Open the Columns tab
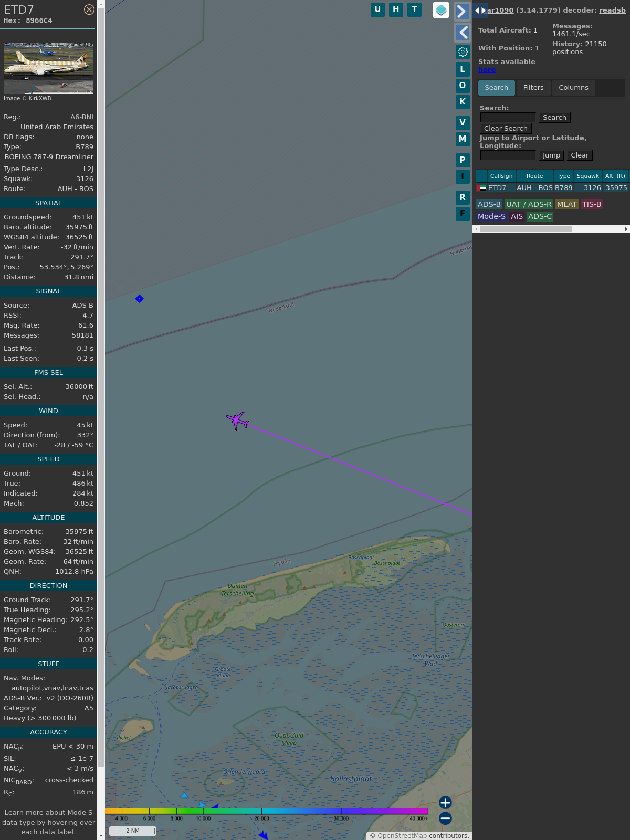The width and height of the screenshot is (630, 840). [573, 88]
